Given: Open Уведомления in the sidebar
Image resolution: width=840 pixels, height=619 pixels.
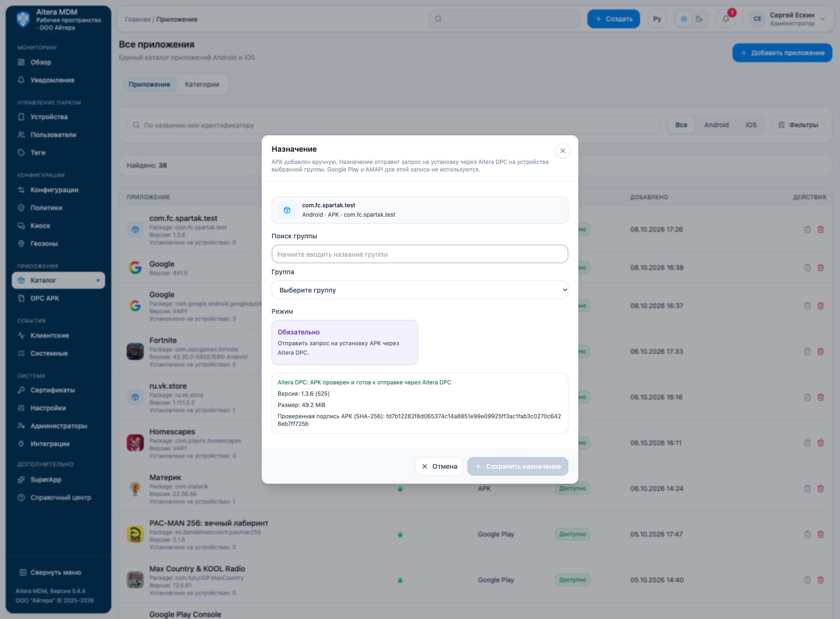Looking at the screenshot, I should tap(58, 80).
